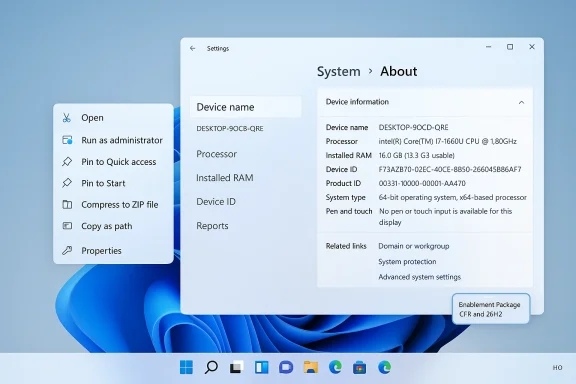Screen dimensions: 576x384
Task: Open Domain or workgroup link
Action: (x=414, y=246)
